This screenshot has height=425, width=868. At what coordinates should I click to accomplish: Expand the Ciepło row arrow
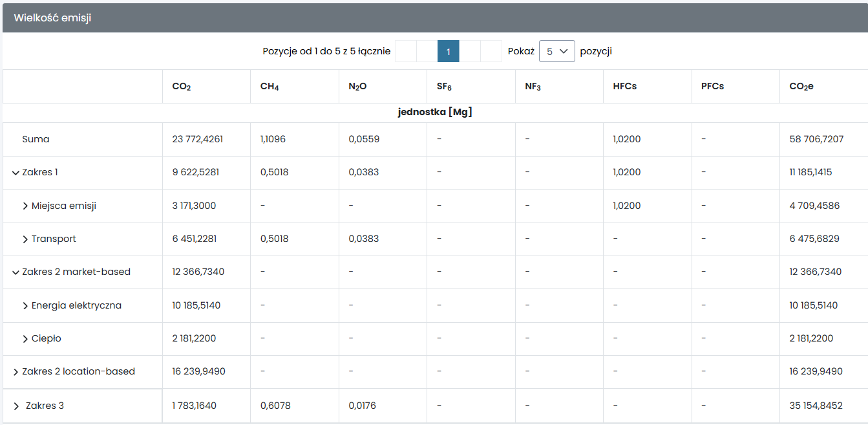25,339
